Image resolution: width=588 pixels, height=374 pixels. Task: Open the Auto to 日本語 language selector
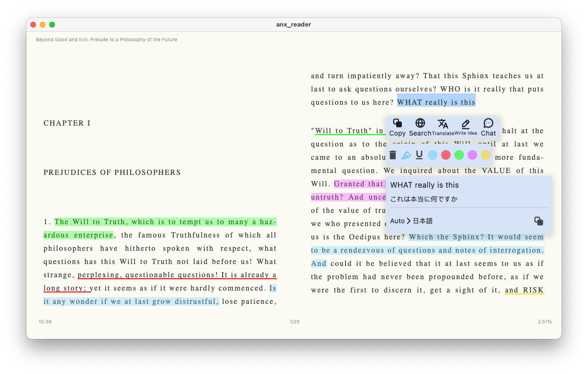(x=411, y=220)
